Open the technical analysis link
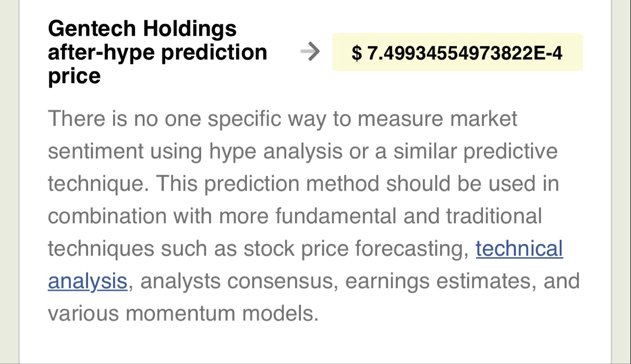631x364 pixels. click(518, 248)
